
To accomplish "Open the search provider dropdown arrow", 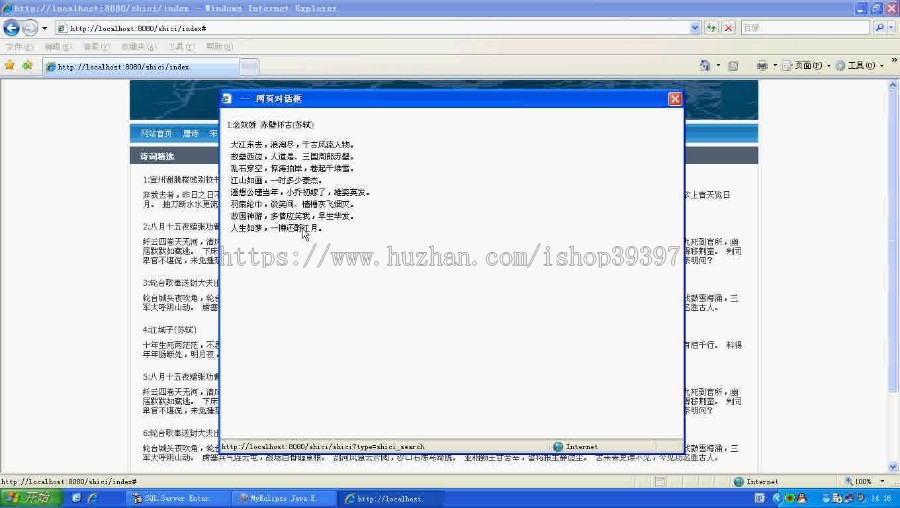I will pyautogui.click(x=891, y=28).
